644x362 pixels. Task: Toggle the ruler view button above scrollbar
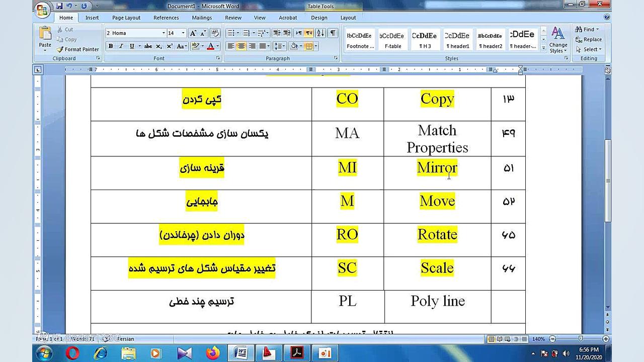[x=608, y=70]
